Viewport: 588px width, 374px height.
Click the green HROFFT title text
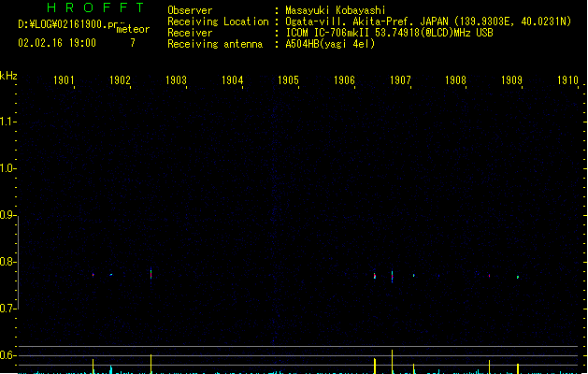coord(95,7)
